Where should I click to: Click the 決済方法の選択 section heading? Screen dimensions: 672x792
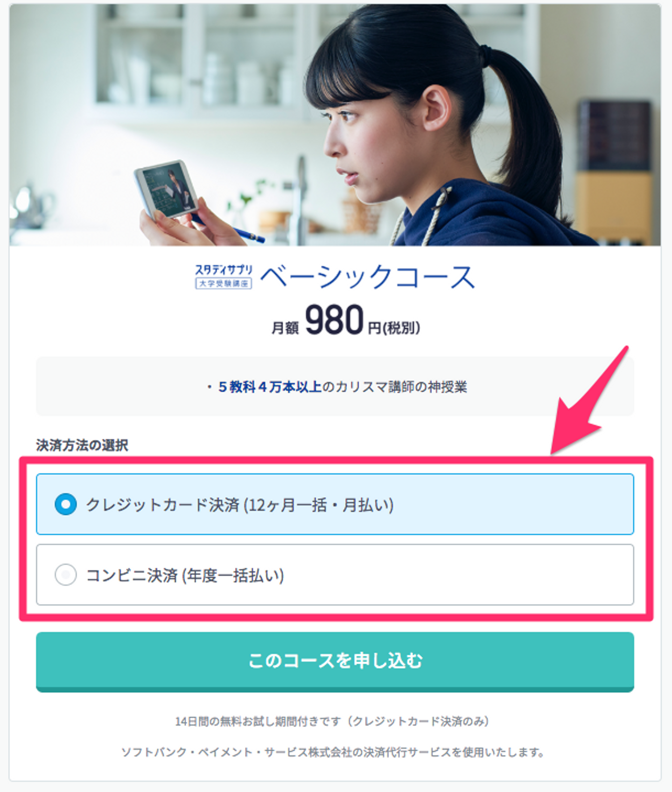(x=82, y=445)
